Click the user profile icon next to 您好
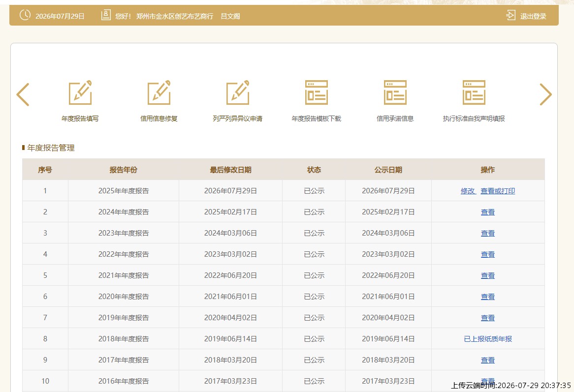Viewport: 574px width, 392px height. [106, 15]
